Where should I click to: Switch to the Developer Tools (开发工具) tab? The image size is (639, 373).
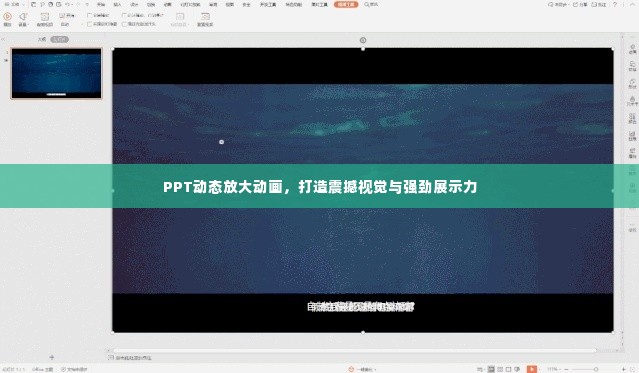coord(268,4)
